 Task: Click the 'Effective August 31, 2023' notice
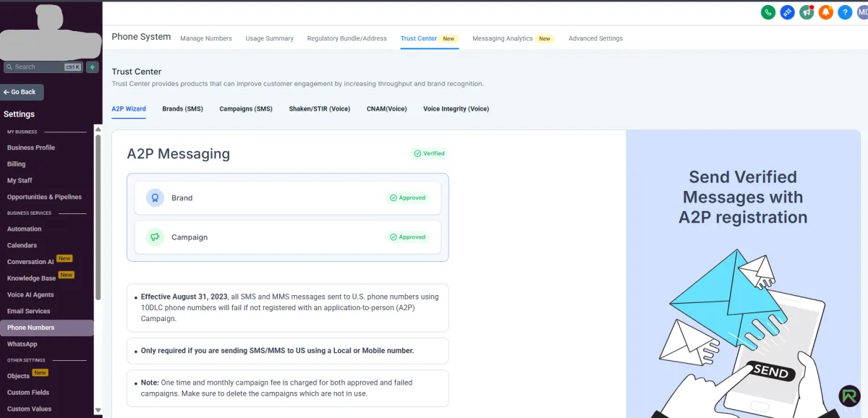point(287,307)
